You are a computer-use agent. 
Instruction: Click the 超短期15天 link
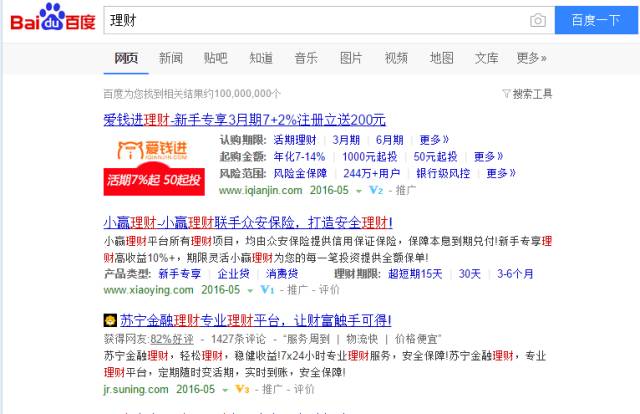(x=415, y=274)
